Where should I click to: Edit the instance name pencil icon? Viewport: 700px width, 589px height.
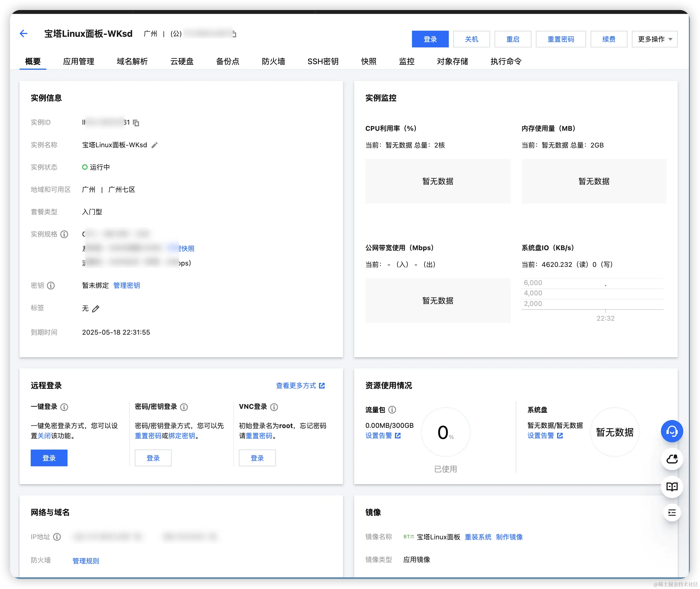[x=154, y=145]
